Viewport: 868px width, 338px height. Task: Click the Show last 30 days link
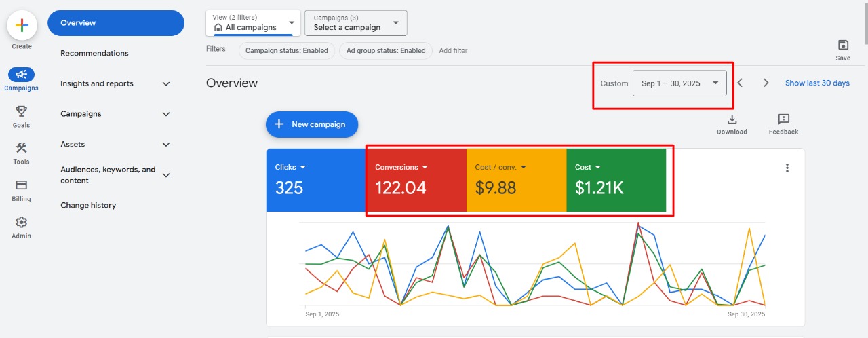pos(817,83)
